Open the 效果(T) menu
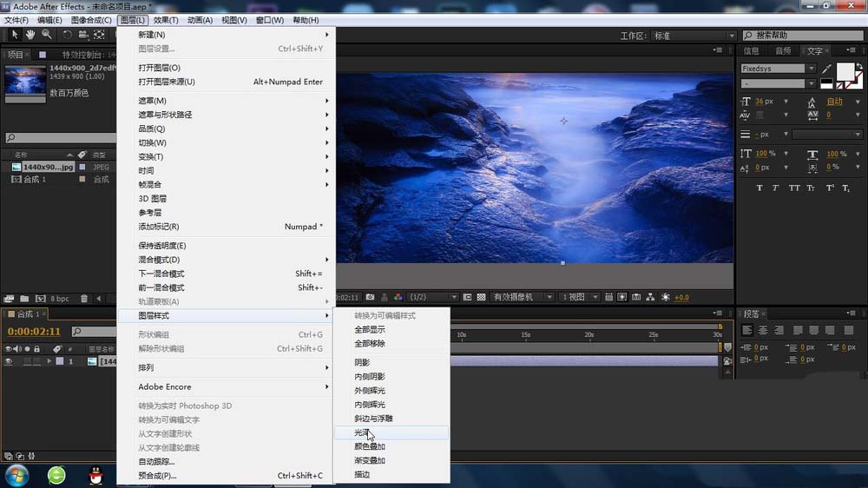The height and width of the screenshot is (488, 868). coord(166,20)
